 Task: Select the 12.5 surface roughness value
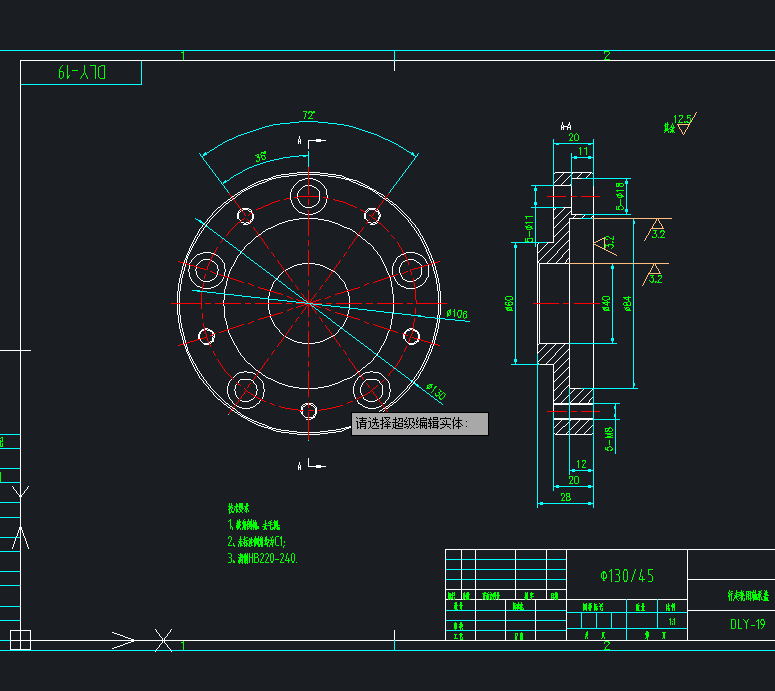pyautogui.click(x=682, y=119)
